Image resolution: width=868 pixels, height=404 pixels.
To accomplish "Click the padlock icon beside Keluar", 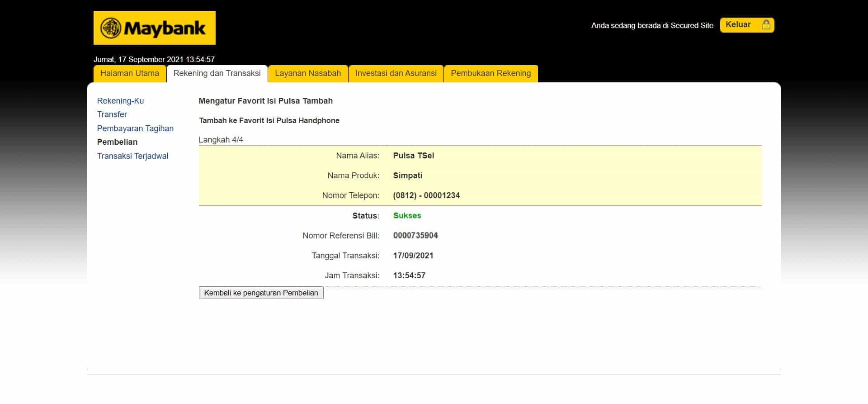I will pos(766,25).
